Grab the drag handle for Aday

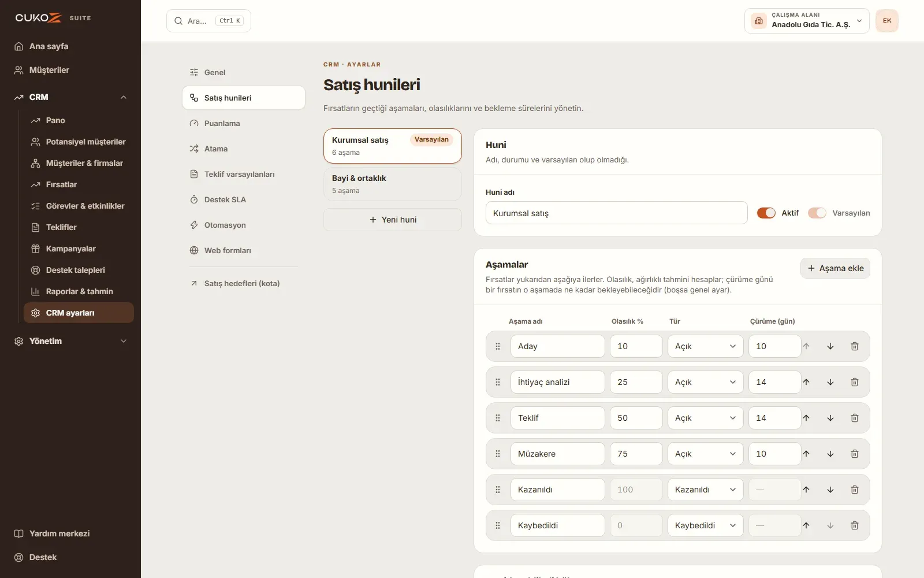[x=498, y=346]
